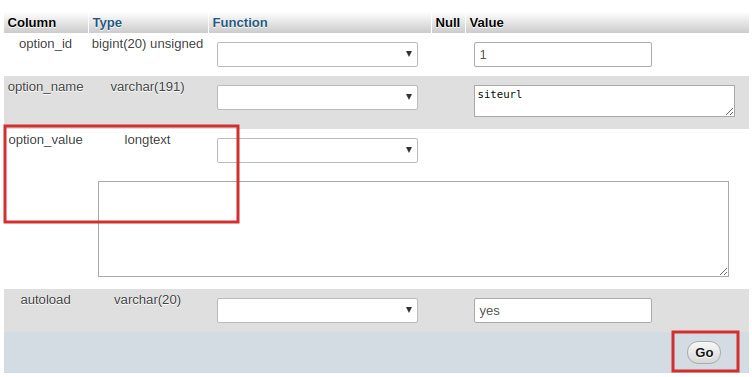Click the Type column header link
This screenshot has width=752, height=377.
(107, 23)
